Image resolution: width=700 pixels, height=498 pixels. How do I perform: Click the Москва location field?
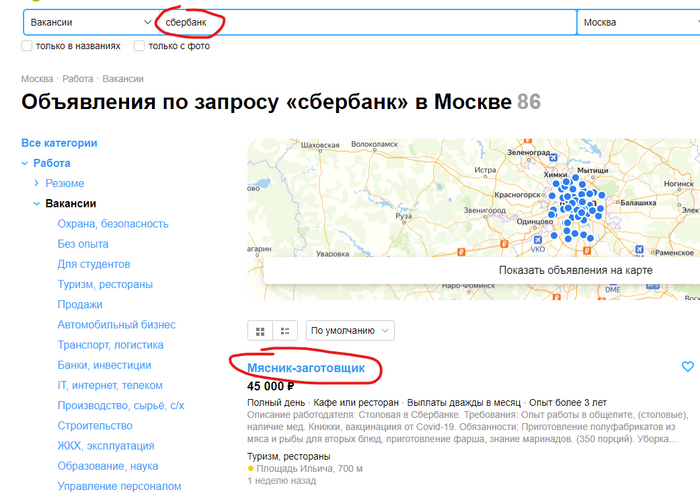pyautogui.click(x=635, y=22)
